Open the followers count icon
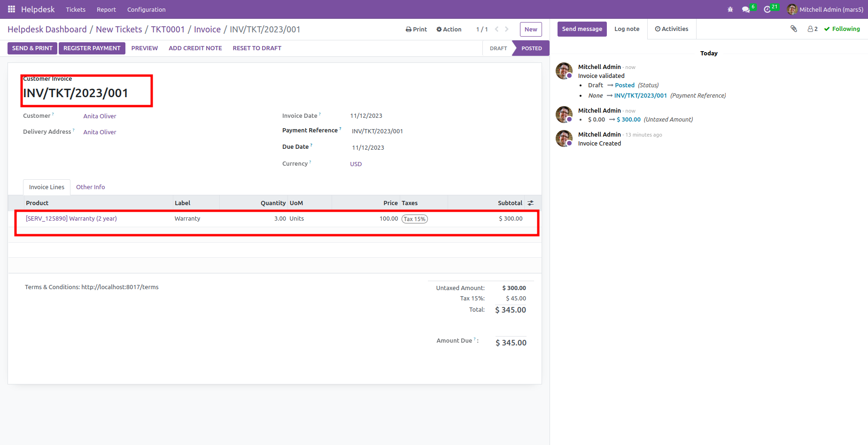The height and width of the screenshot is (445, 868). tap(812, 29)
